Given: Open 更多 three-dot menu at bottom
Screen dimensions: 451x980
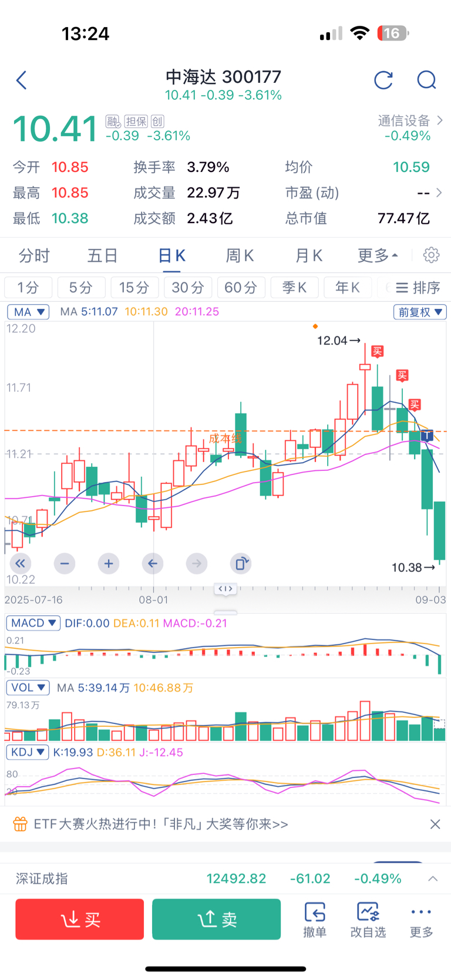Looking at the screenshot, I should click(421, 920).
